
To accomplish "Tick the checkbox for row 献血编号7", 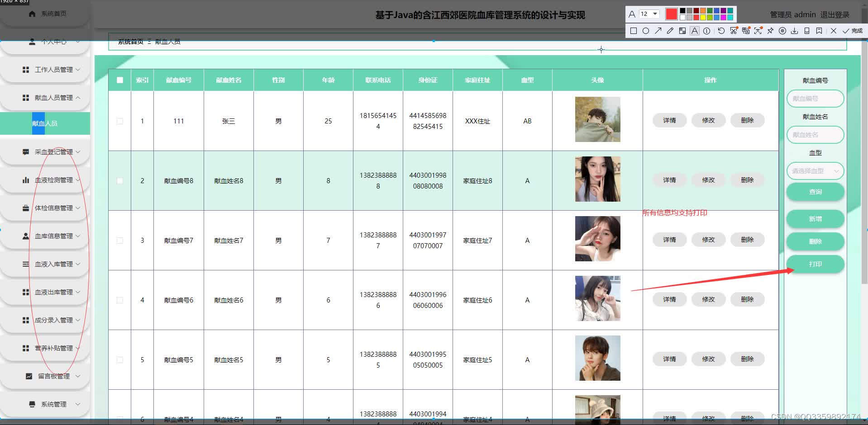I will [120, 241].
